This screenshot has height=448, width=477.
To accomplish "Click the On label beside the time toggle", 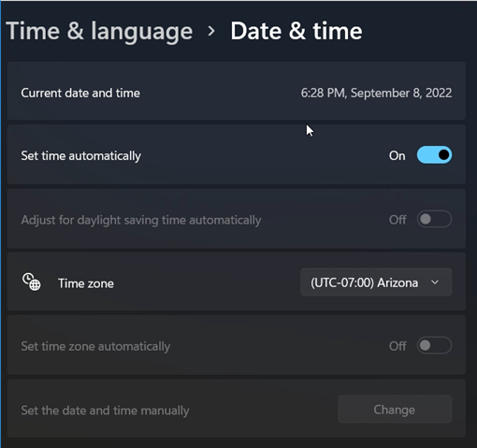I will pyautogui.click(x=397, y=155).
